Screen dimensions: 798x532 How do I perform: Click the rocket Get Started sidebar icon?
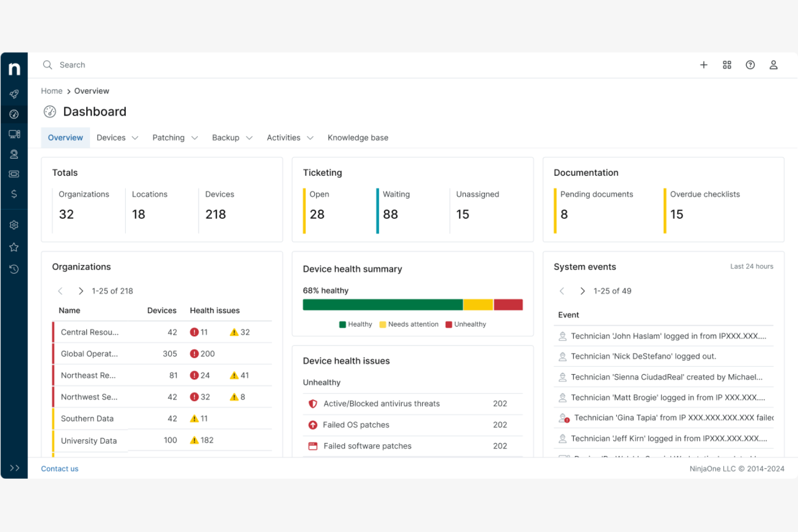point(14,94)
